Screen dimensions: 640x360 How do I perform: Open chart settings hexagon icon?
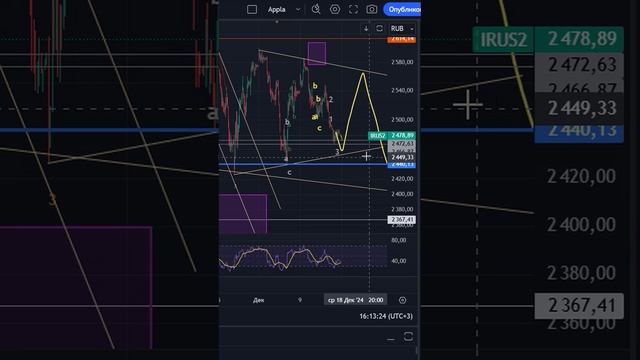pyautogui.click(x=335, y=9)
